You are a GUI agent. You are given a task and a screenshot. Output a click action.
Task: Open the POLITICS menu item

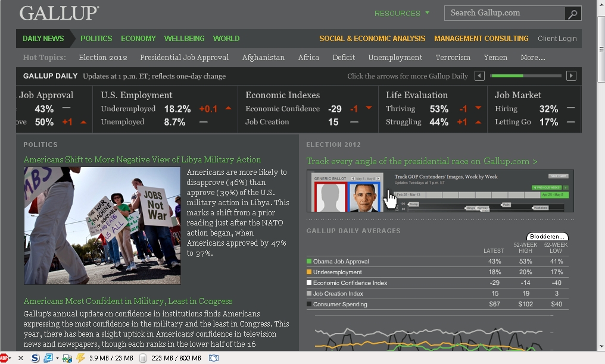(96, 39)
